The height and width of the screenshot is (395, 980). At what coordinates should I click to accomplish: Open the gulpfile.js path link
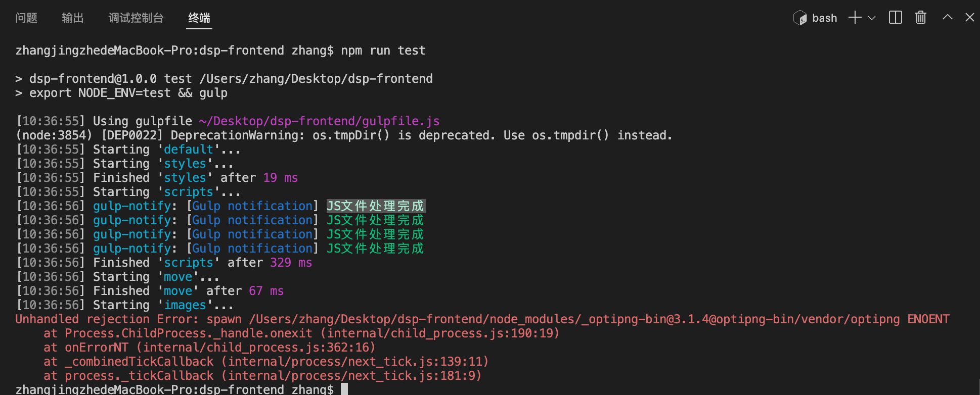click(x=320, y=121)
